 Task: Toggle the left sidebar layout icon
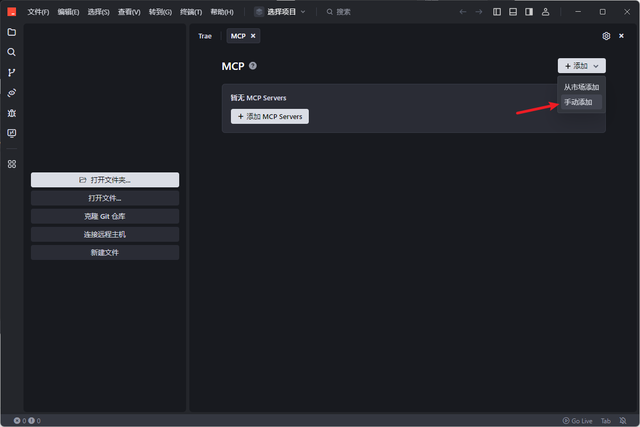click(x=497, y=12)
